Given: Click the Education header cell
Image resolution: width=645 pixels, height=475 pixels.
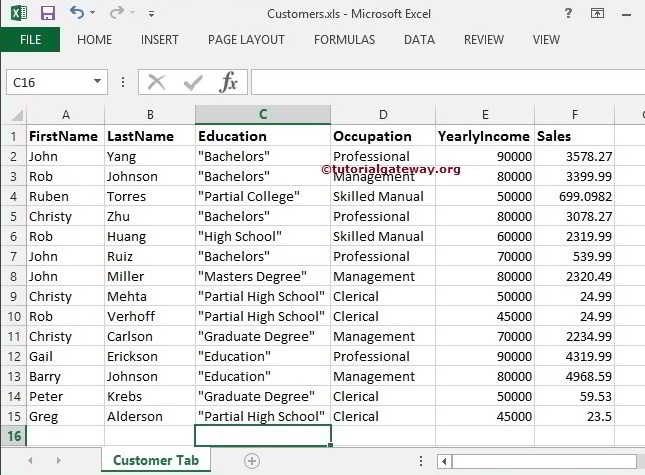Looking at the screenshot, I should [x=263, y=136].
